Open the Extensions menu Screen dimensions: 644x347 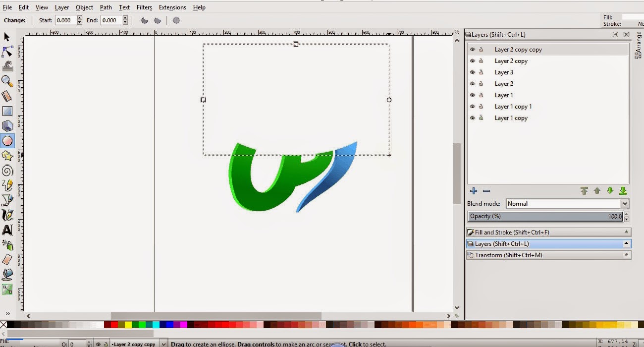172,7
